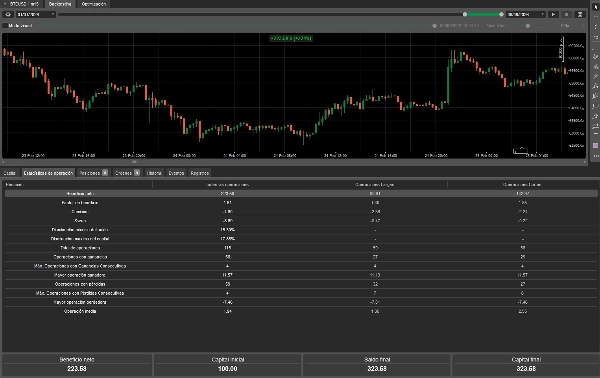This screenshot has height=378, width=600.
Task: Open the Órdenes tab
Action: (127, 173)
